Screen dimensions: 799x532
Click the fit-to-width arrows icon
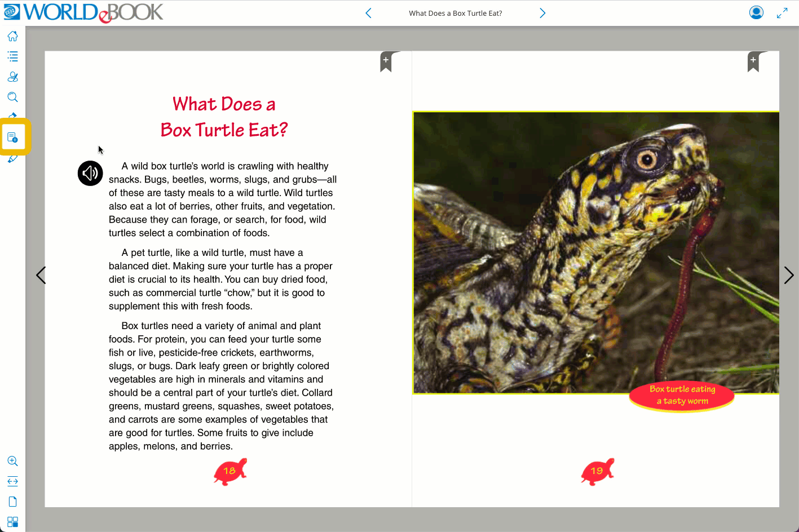click(12, 481)
